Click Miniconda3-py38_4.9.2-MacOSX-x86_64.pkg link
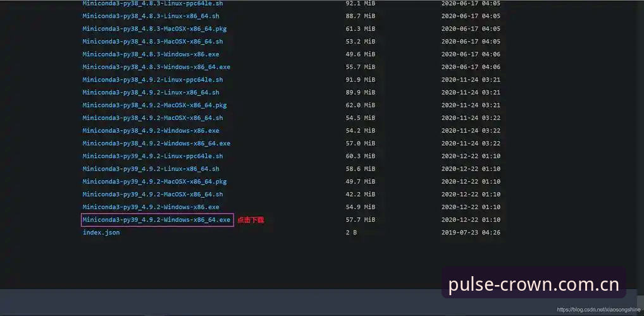This screenshot has width=644, height=316. (x=154, y=106)
